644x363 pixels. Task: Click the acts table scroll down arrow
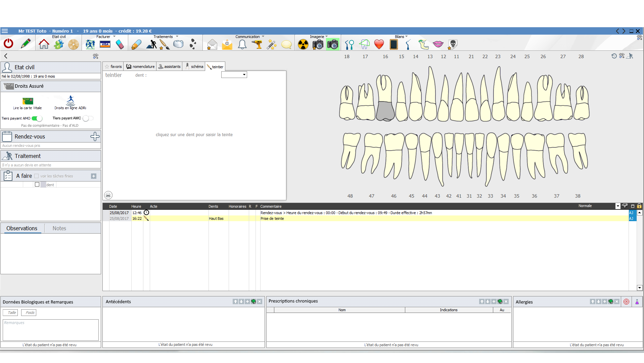pyautogui.click(x=640, y=288)
